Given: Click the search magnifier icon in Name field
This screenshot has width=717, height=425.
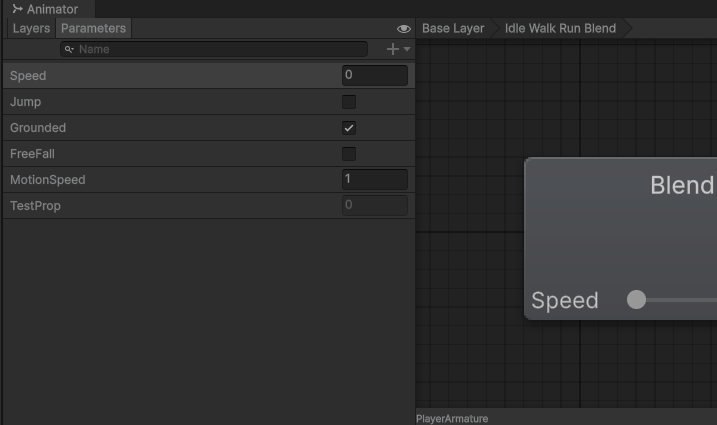Looking at the screenshot, I should pyautogui.click(x=69, y=49).
